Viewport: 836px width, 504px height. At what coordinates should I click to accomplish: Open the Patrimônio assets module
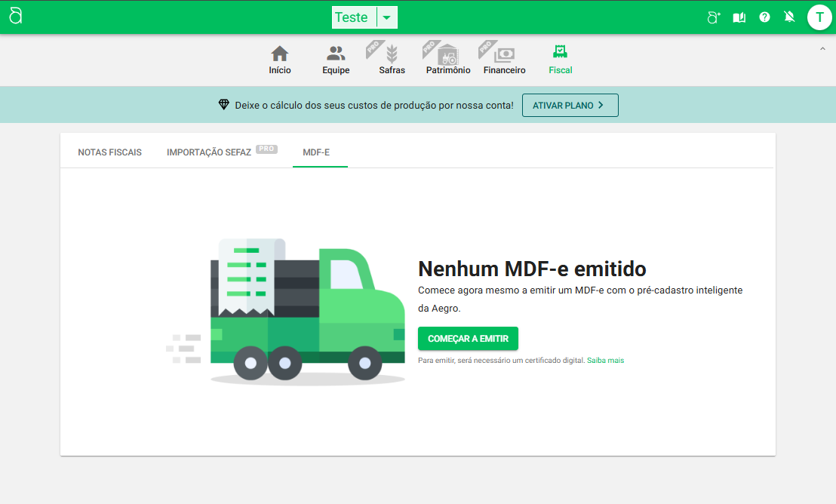point(448,60)
